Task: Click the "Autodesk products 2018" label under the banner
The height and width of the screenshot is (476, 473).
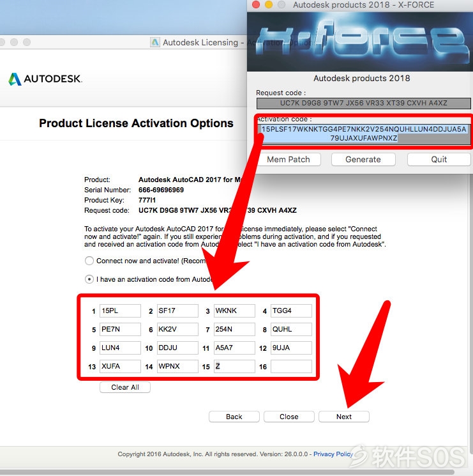Action: (362, 79)
